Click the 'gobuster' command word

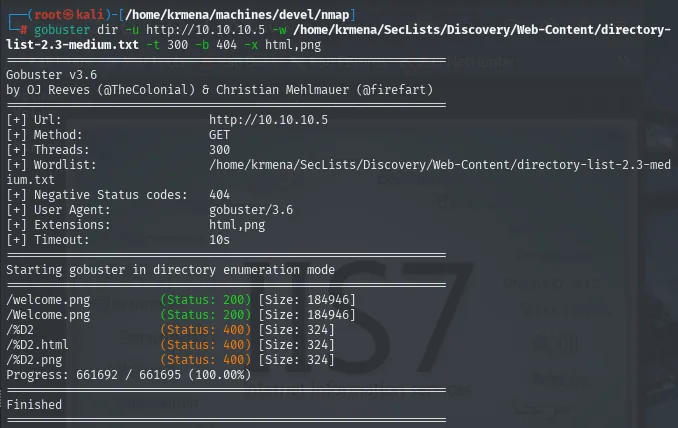(62, 30)
